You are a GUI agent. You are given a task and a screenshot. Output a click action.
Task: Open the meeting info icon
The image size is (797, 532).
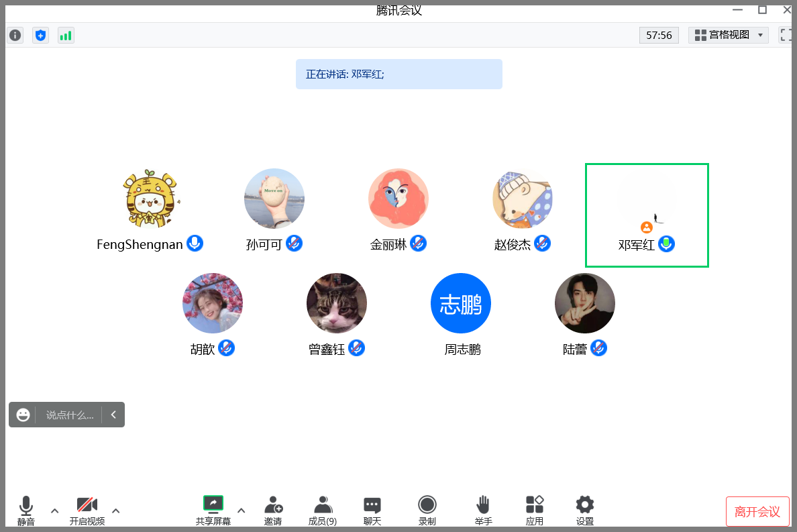click(15, 36)
